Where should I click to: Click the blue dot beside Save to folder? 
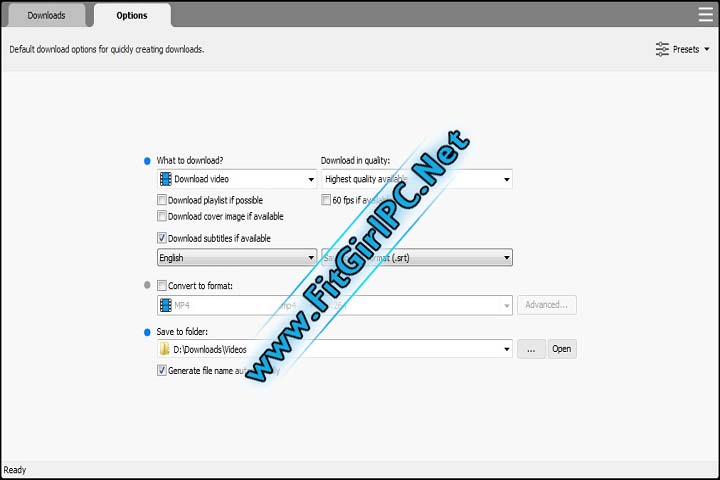147,331
